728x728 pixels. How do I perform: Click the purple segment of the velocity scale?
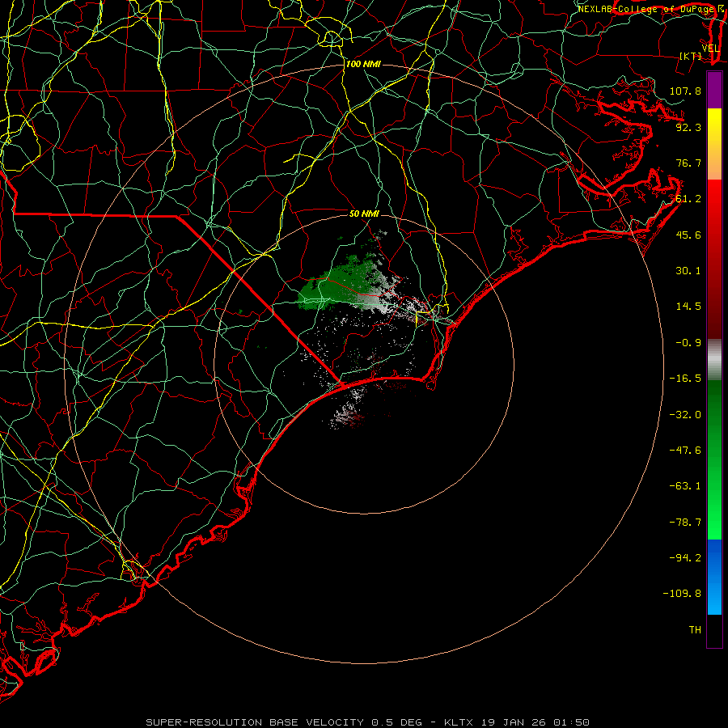(x=714, y=90)
